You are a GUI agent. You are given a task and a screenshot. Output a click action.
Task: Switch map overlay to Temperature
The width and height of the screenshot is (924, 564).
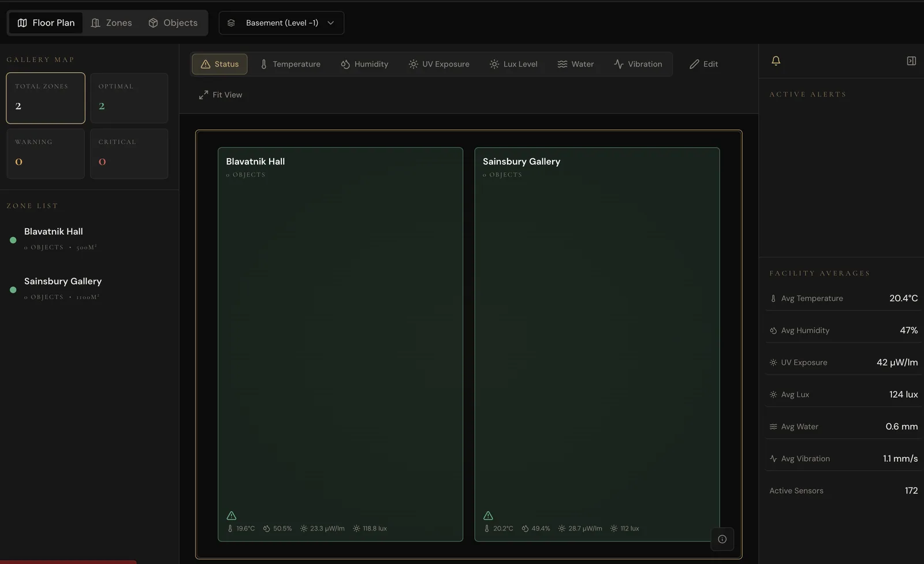coord(290,64)
